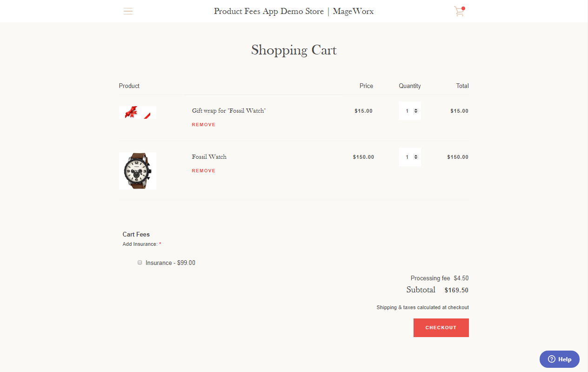Open the shopping cart icon
The image size is (588, 372).
click(x=460, y=11)
